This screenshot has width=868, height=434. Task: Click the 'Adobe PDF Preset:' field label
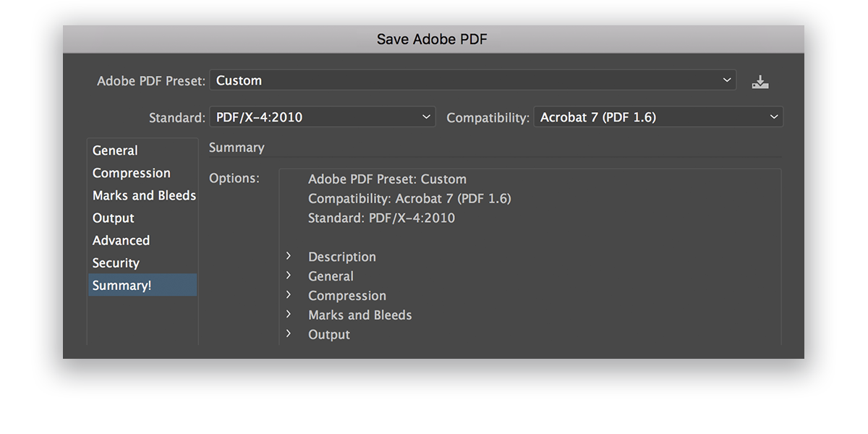pyautogui.click(x=151, y=81)
